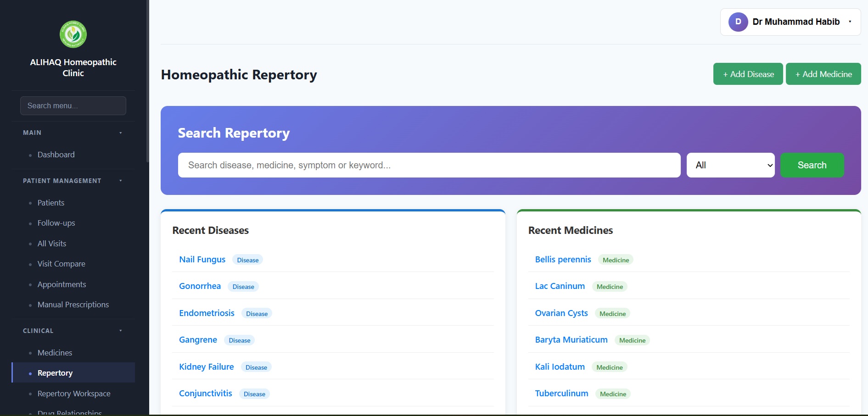Click the sidebar vertical scrollbar
Image resolution: width=868 pixels, height=416 pixels.
pyautogui.click(x=147, y=81)
